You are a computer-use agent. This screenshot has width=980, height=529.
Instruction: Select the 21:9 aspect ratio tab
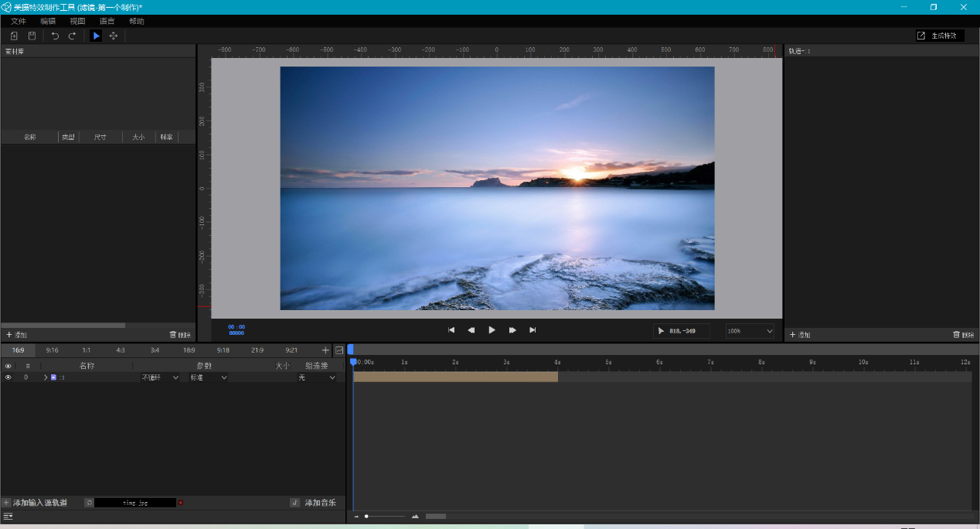tap(257, 350)
